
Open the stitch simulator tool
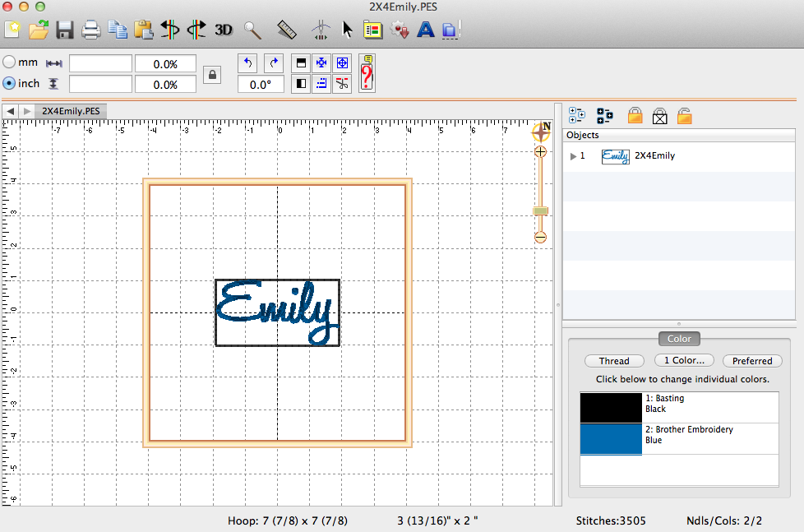coord(320,30)
